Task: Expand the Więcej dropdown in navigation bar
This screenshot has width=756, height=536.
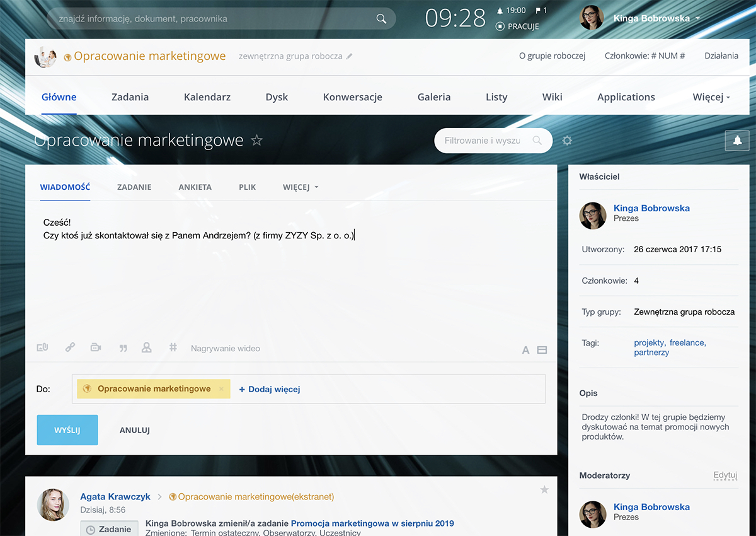Action: pos(711,97)
